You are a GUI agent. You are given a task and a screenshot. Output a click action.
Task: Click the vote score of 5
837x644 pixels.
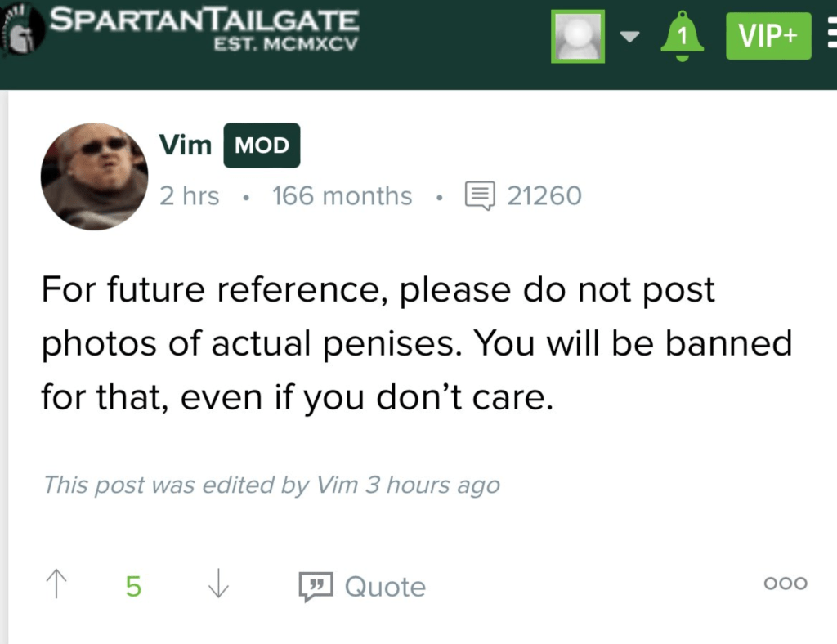pyautogui.click(x=133, y=586)
